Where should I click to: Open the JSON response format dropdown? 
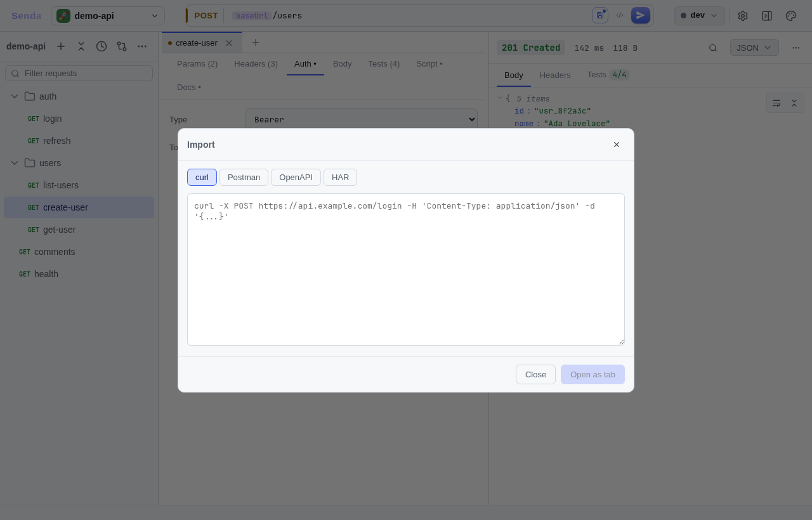[754, 48]
